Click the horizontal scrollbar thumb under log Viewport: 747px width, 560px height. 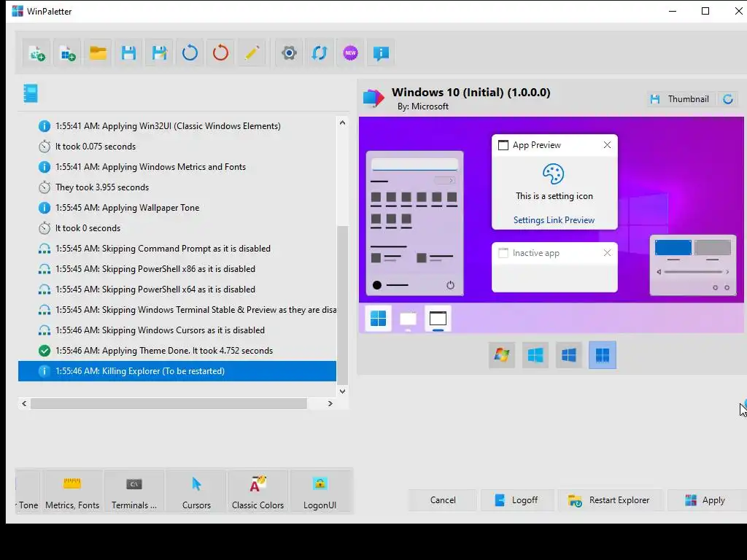click(x=169, y=403)
